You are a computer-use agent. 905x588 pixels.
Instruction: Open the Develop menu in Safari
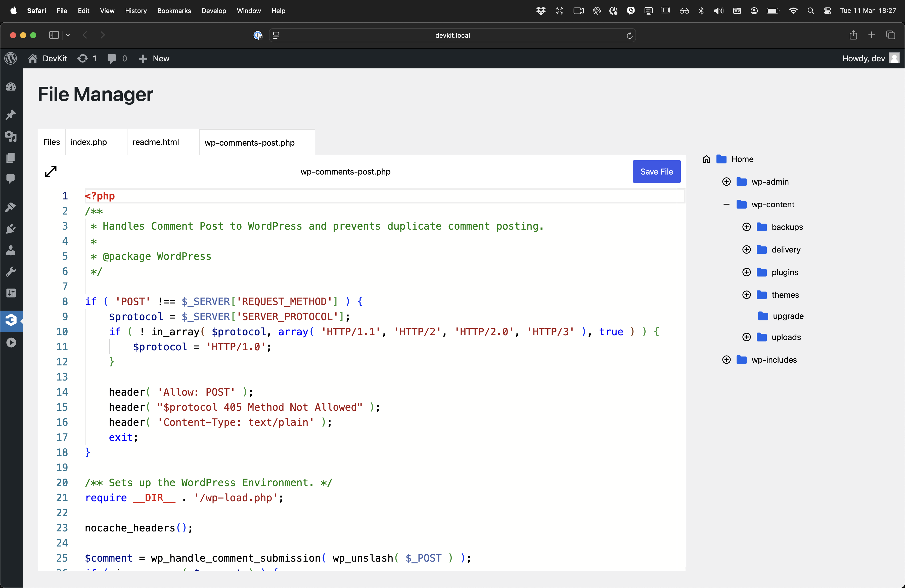[x=214, y=11]
